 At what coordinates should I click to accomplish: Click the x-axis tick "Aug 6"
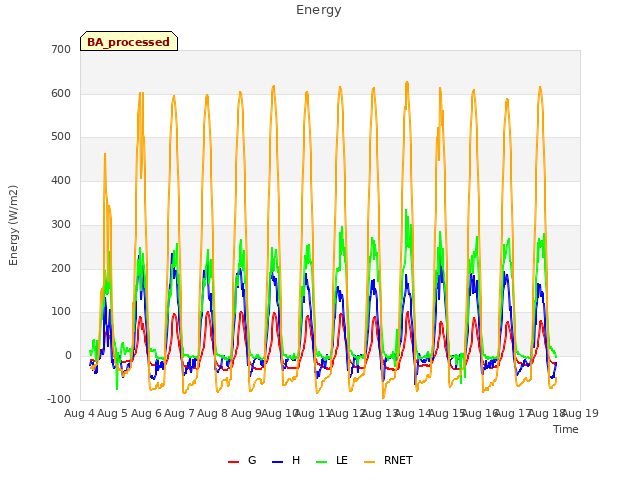pos(146,413)
